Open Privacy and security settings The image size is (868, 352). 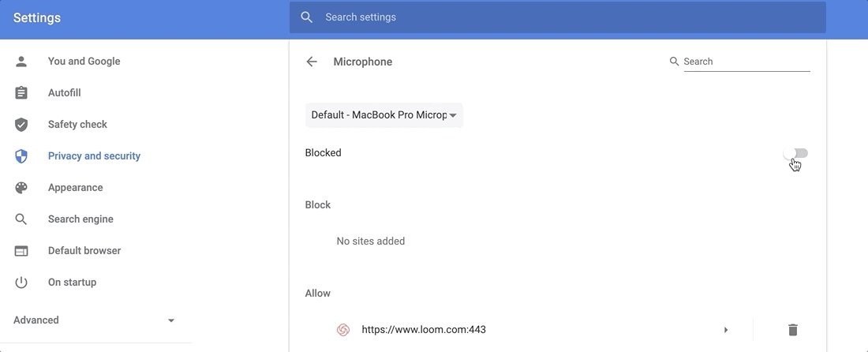pos(94,156)
